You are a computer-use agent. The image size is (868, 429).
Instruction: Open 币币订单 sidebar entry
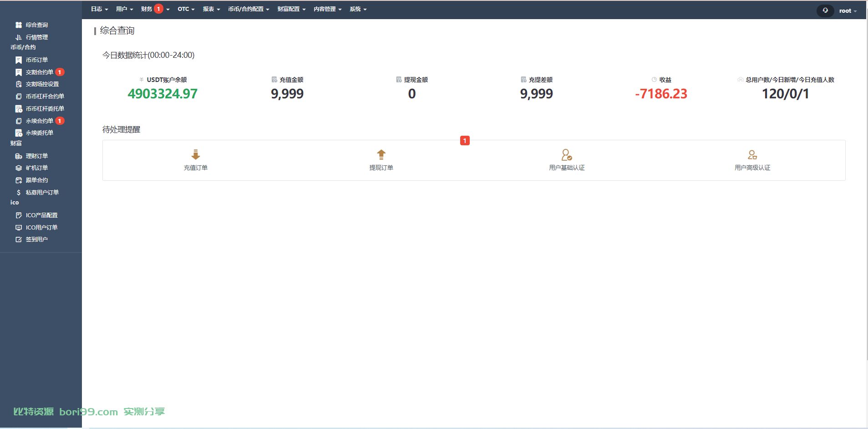pyautogui.click(x=37, y=60)
